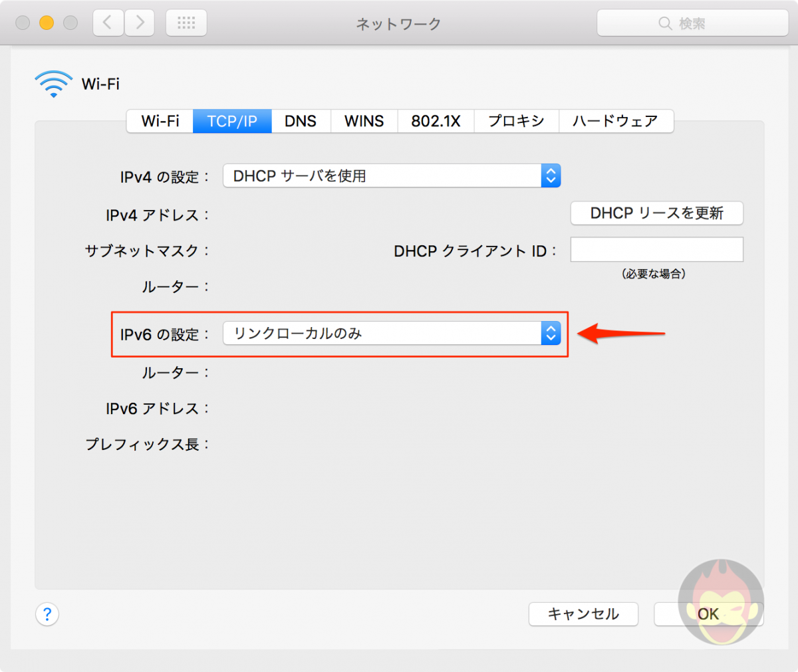
Task: Click inside the DHCP クライアント ID field
Action: (656, 249)
